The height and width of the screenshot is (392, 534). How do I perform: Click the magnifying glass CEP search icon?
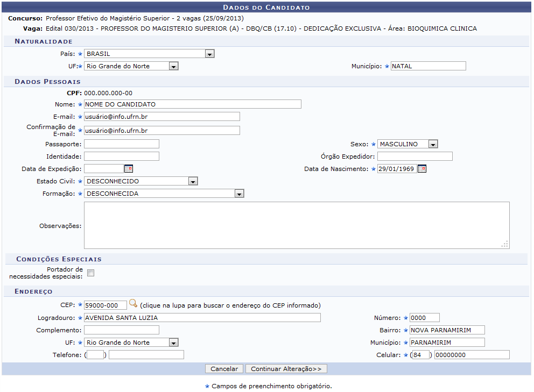coord(133,304)
